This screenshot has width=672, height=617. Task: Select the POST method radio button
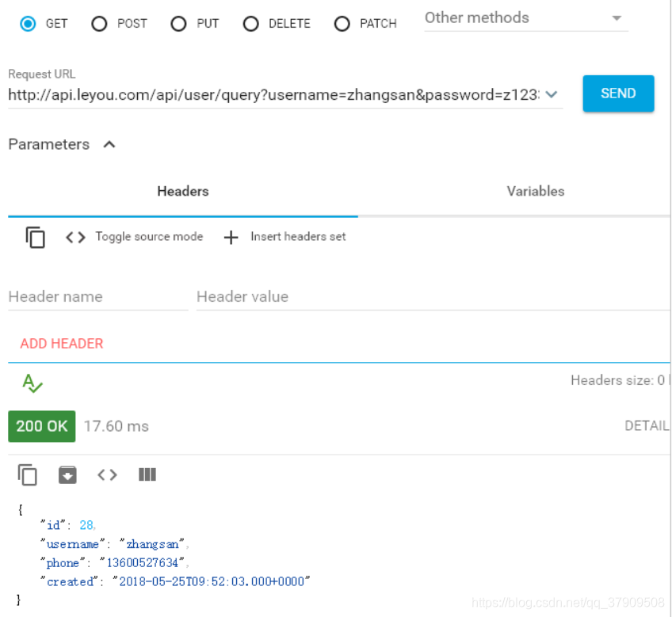pos(99,24)
